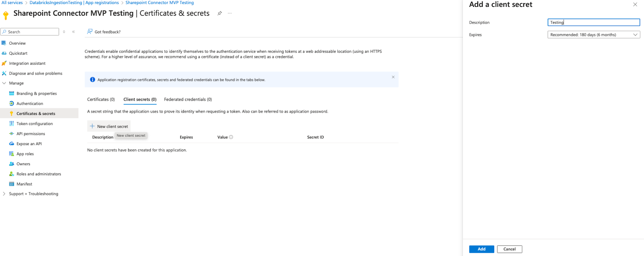The image size is (644, 256).
Task: Open the more options ellipsis in header
Action: [230, 13]
